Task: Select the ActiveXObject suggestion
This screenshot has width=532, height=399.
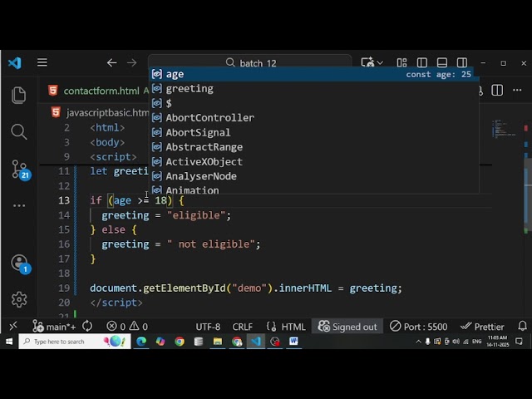Action: [314, 162]
